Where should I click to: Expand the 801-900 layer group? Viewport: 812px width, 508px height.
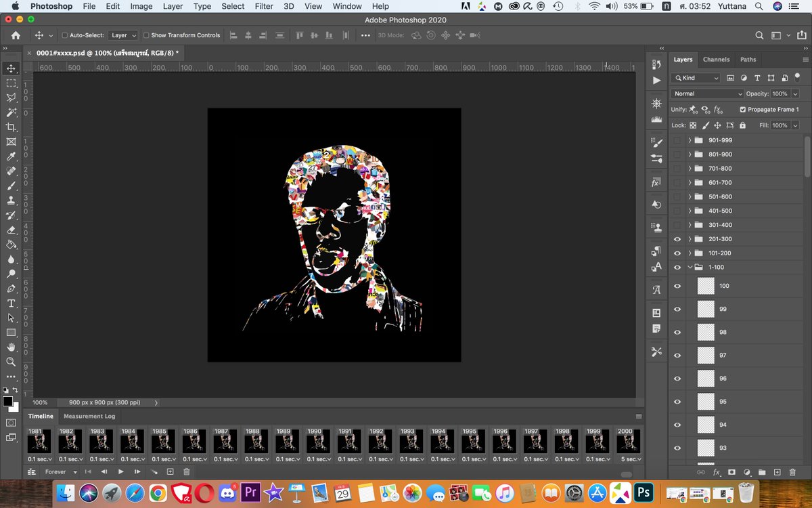pos(690,154)
